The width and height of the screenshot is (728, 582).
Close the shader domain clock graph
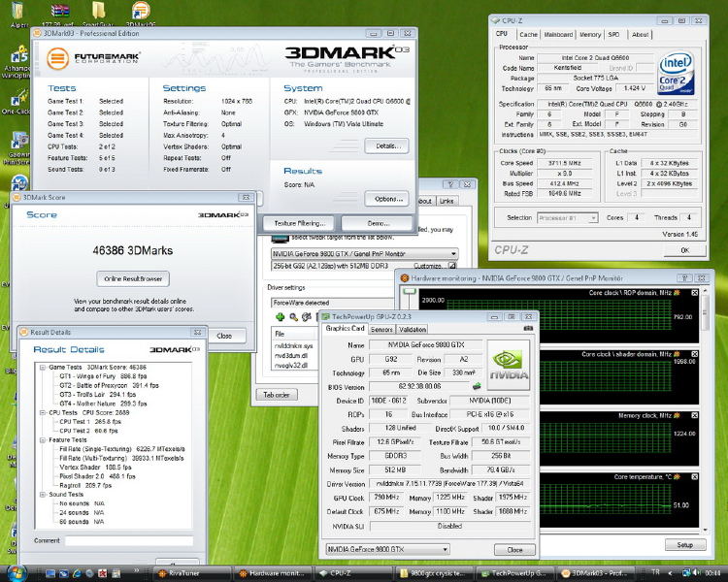(x=695, y=354)
